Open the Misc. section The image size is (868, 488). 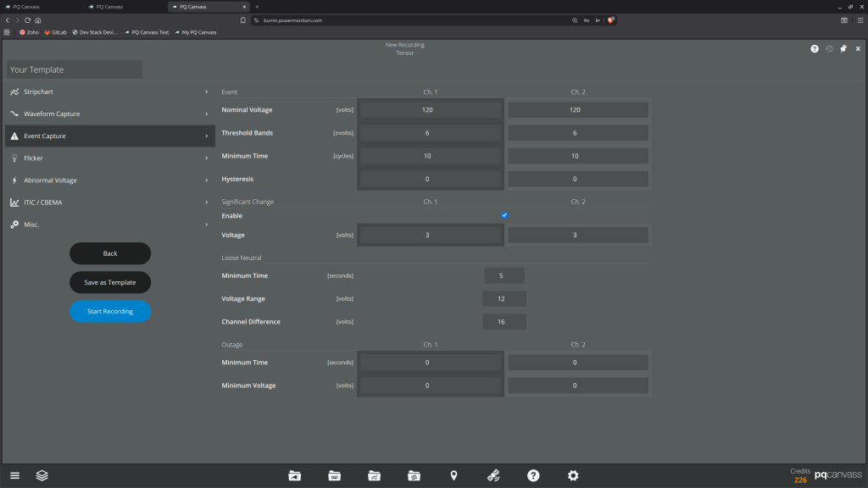pyautogui.click(x=110, y=225)
